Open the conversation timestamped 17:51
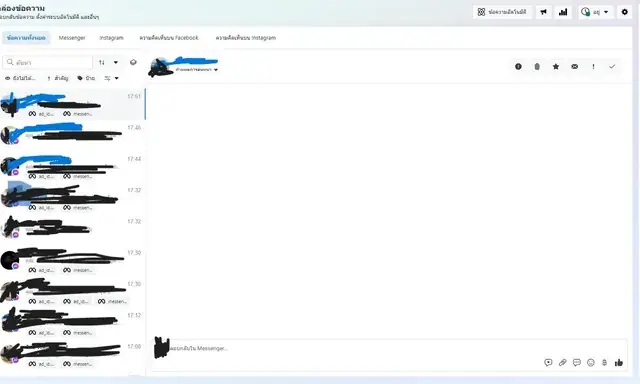This screenshot has height=384, width=640. tap(73, 104)
